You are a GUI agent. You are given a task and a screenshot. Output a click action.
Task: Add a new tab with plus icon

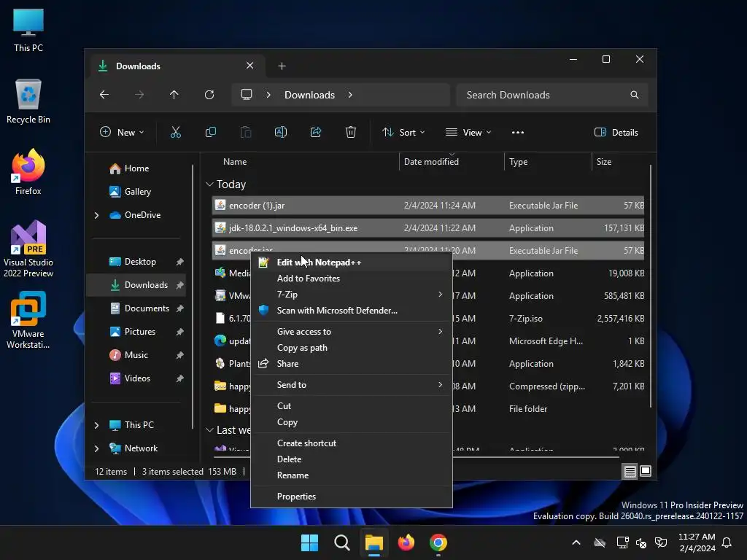tap(282, 66)
